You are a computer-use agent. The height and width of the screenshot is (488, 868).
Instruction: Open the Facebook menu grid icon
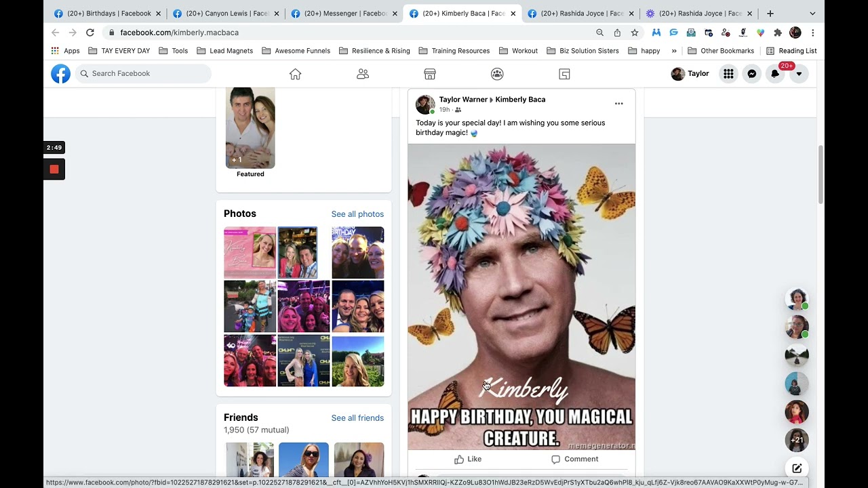[x=728, y=74]
